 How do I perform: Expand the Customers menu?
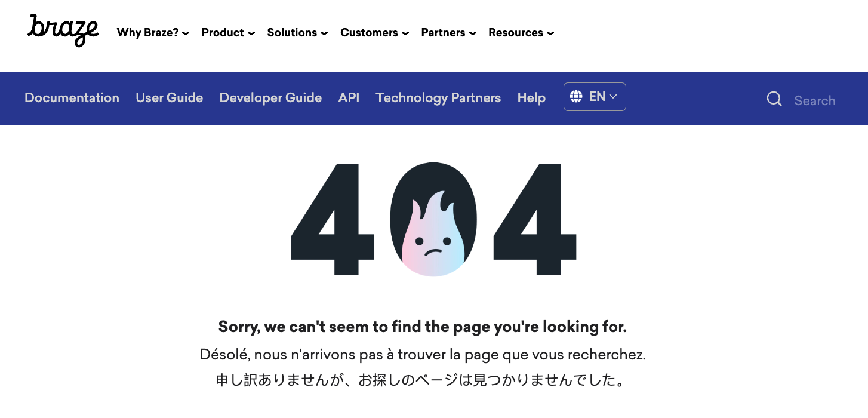(374, 33)
